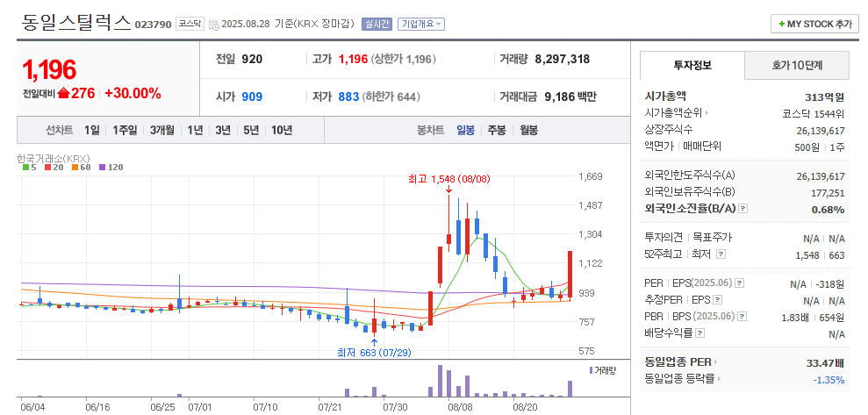Click the 0.68% foreign ownership ratio
868x415 pixels.
point(829,210)
